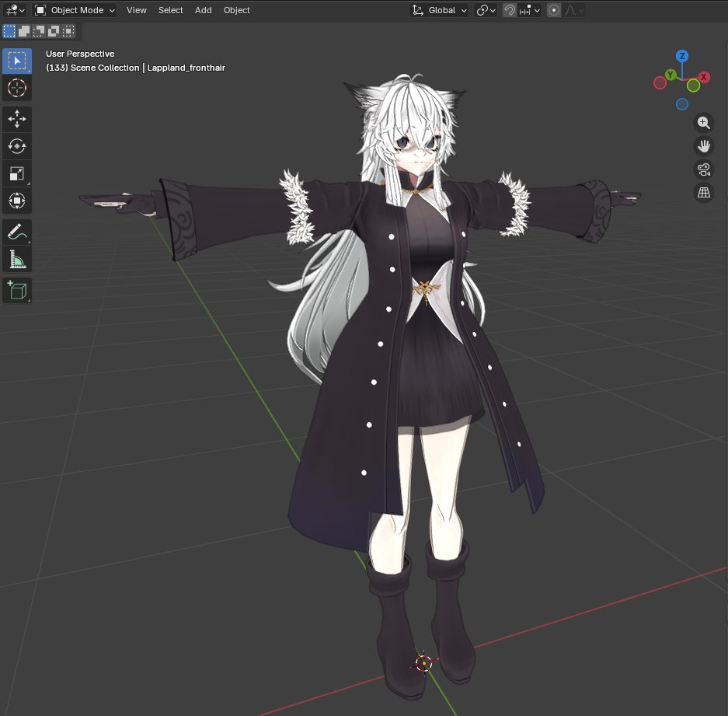
Task: Set selection mode to intersect
Action: click(68, 31)
